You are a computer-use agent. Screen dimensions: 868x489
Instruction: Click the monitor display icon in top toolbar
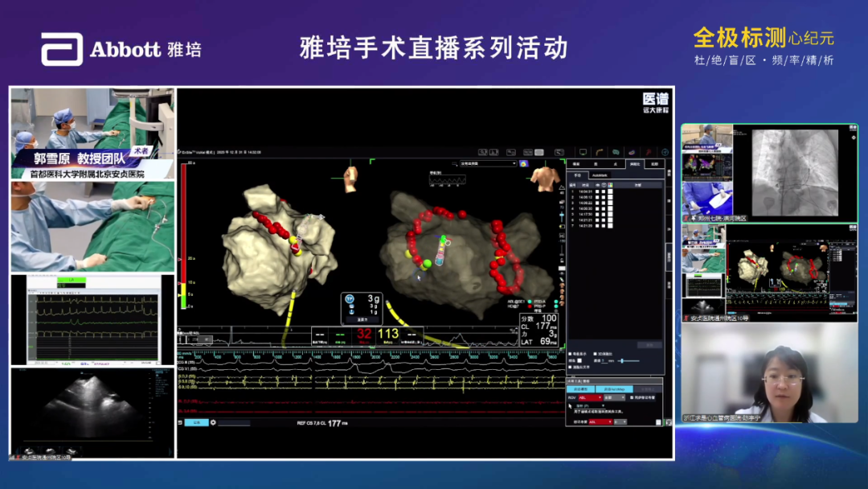point(583,150)
